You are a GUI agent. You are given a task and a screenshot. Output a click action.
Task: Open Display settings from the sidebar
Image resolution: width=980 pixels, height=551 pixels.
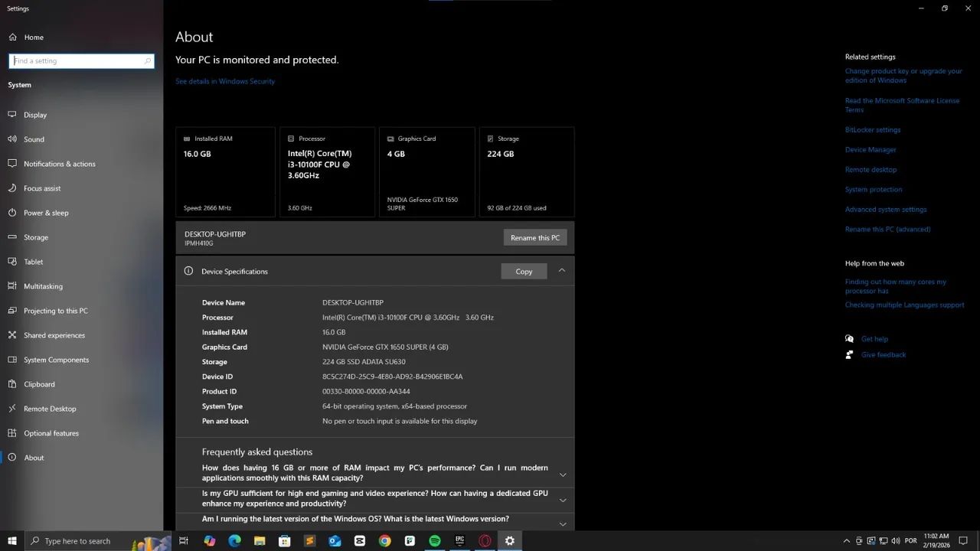point(35,114)
